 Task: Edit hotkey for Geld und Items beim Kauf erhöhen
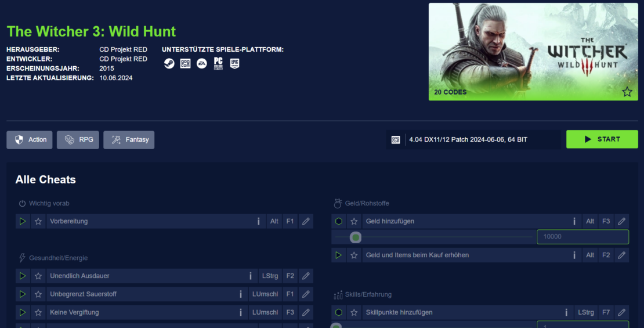tap(622, 255)
